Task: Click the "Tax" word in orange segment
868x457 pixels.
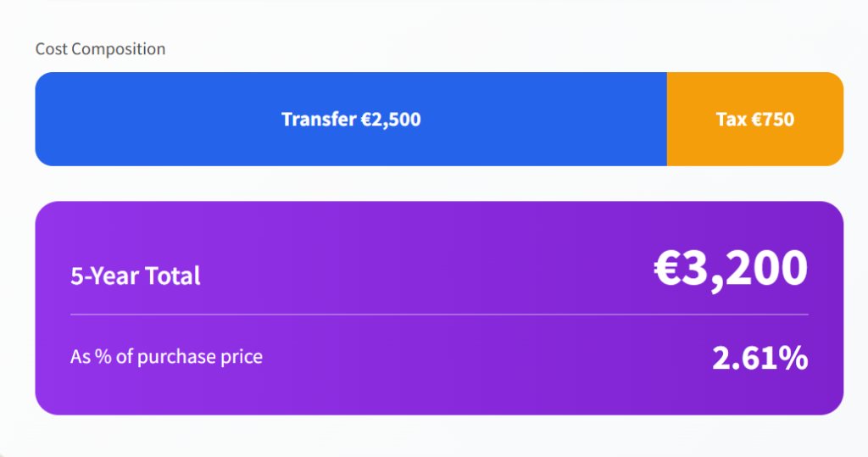Action: click(731, 120)
